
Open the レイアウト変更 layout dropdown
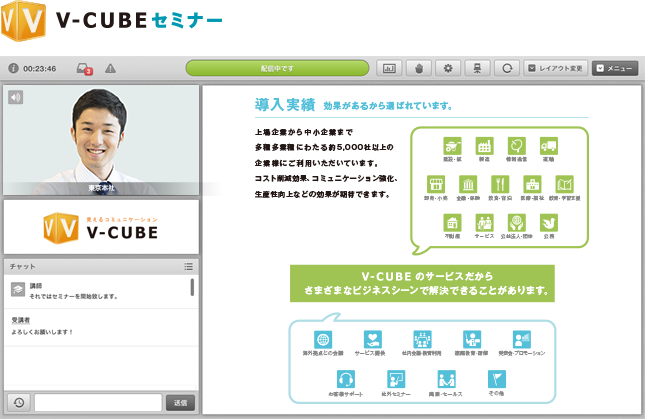556,68
